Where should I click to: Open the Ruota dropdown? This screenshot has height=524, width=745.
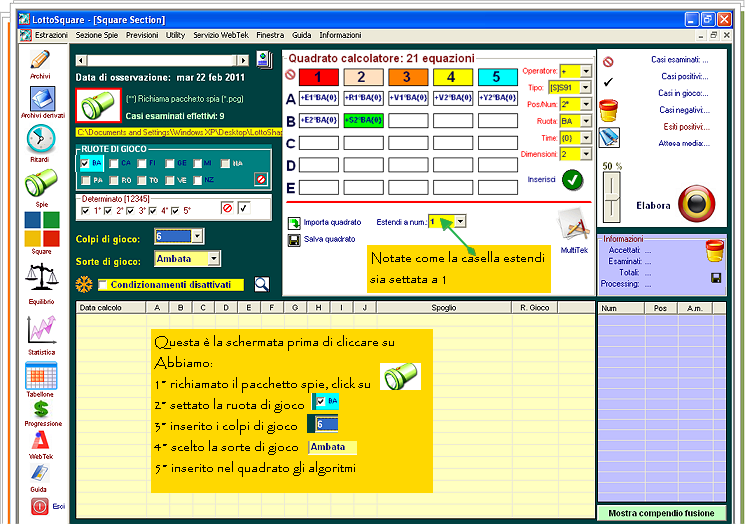(x=586, y=121)
